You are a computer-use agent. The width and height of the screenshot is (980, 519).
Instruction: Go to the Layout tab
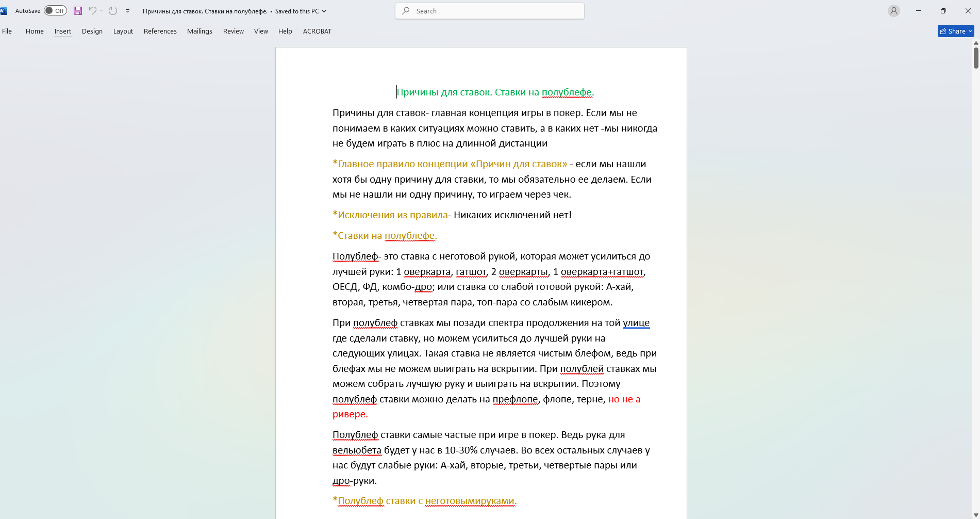pyautogui.click(x=123, y=31)
